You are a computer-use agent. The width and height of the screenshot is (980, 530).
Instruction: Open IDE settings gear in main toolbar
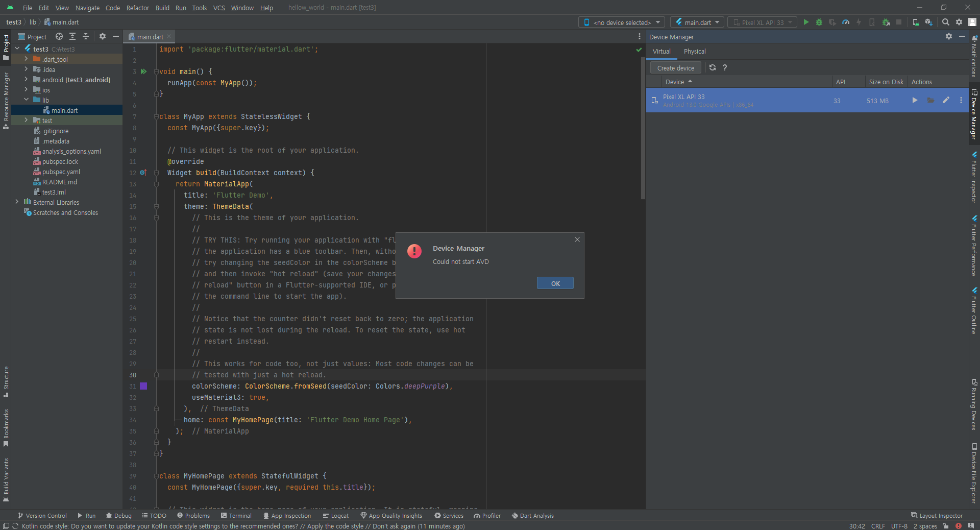pos(959,22)
